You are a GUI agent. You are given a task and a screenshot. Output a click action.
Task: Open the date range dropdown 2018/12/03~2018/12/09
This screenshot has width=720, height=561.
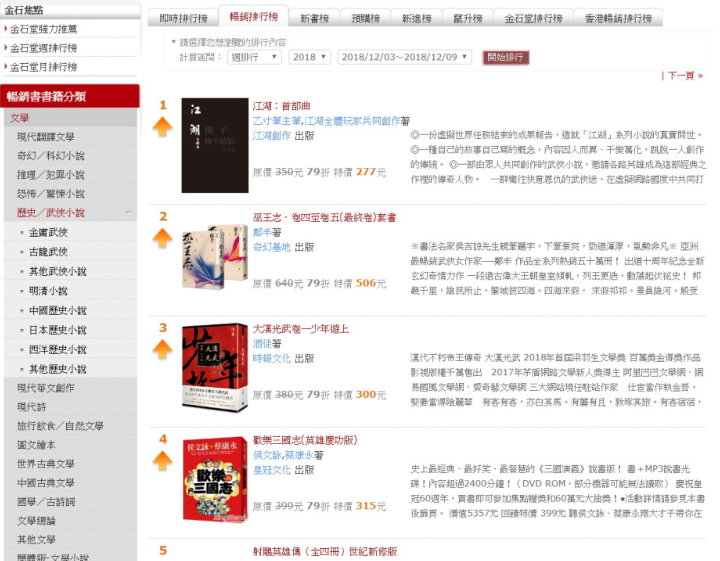[x=405, y=57]
